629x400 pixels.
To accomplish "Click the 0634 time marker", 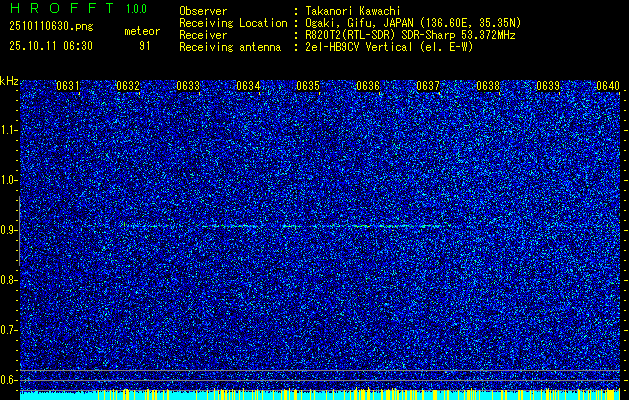I will [248, 86].
